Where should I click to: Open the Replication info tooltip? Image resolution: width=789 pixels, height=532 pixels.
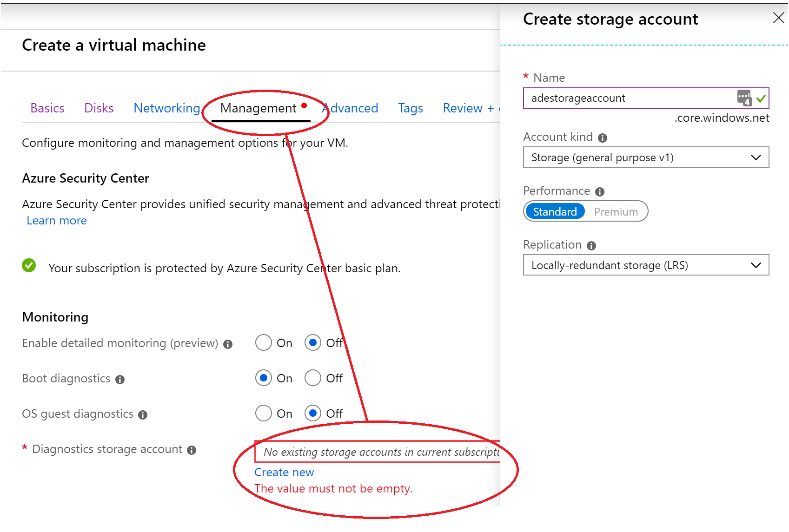coord(590,245)
